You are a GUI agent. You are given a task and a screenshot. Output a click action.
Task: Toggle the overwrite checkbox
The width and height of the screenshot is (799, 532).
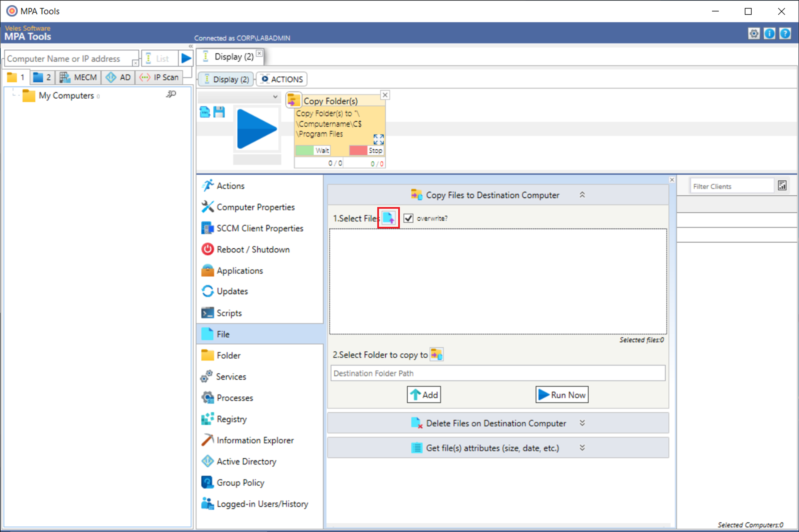[408, 218]
